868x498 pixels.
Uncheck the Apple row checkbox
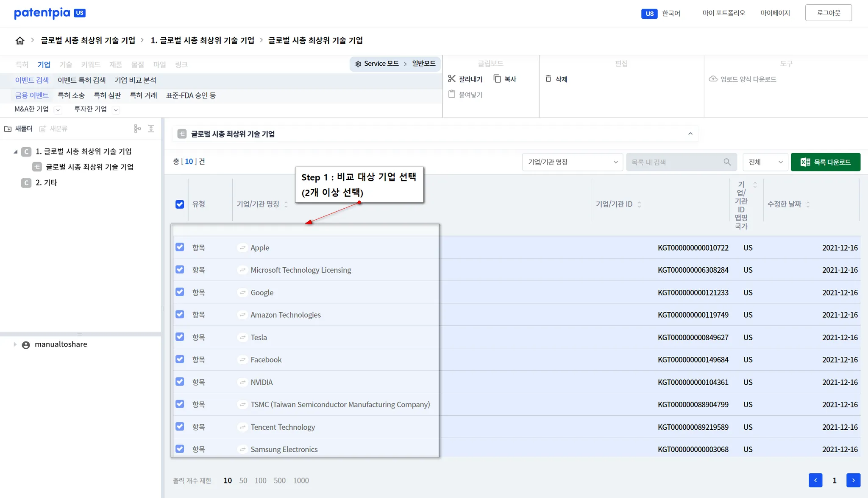pos(180,247)
